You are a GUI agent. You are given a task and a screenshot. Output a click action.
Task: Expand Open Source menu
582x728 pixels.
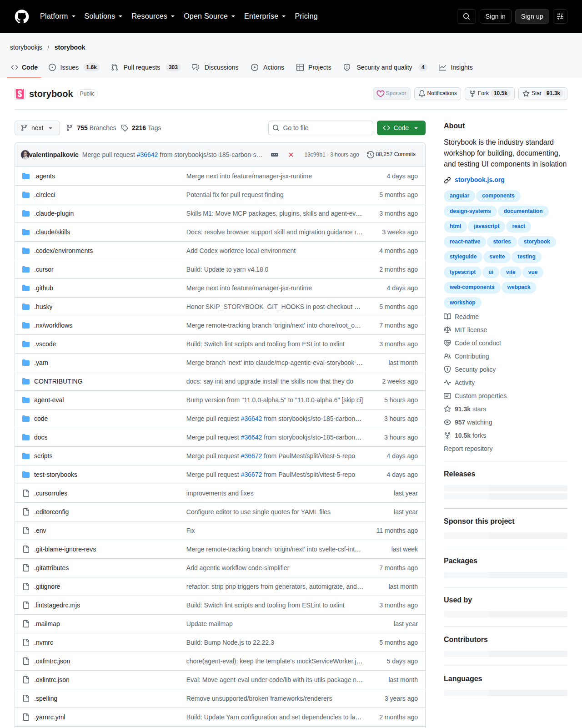point(210,16)
